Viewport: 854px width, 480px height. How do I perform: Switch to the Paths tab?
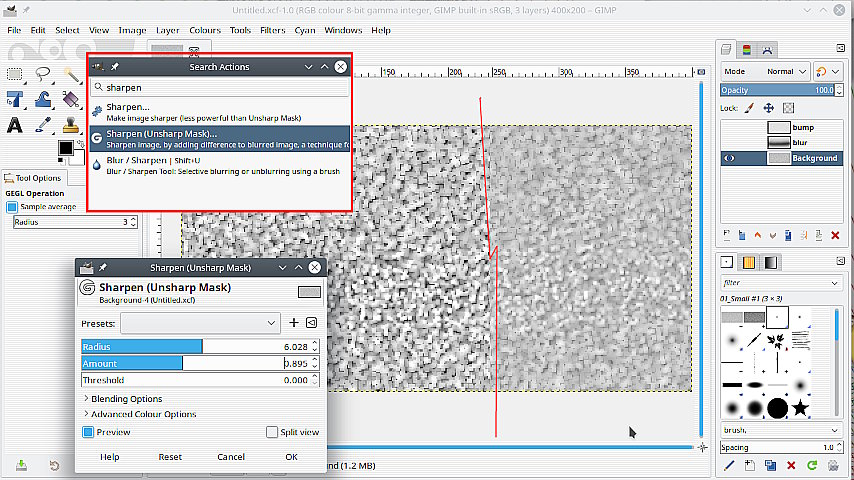coord(767,50)
